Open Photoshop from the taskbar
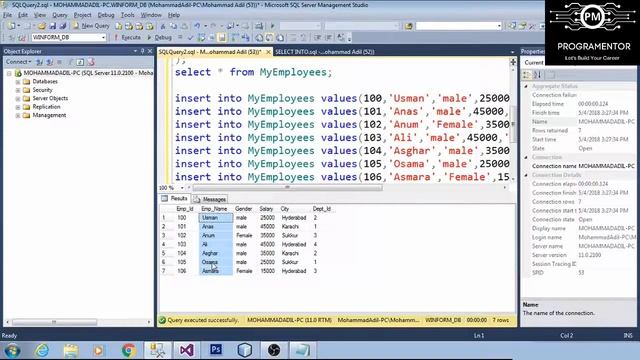The width and height of the screenshot is (640, 360). tap(216, 350)
